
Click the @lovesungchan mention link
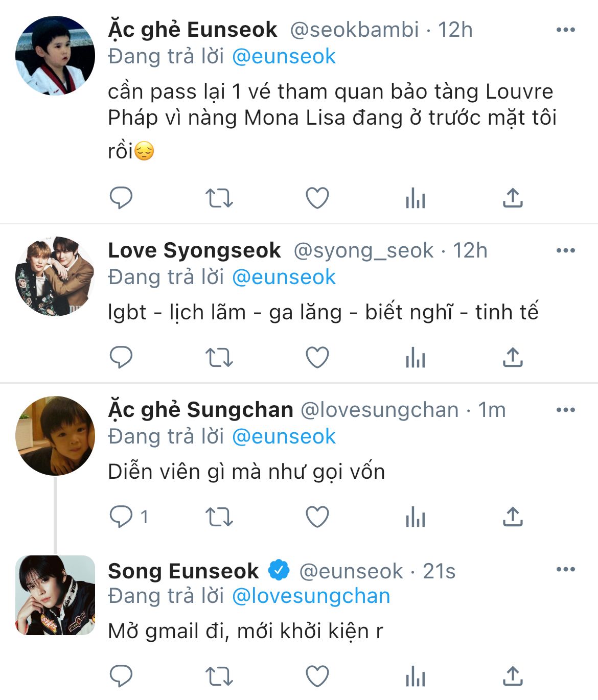coord(311,596)
